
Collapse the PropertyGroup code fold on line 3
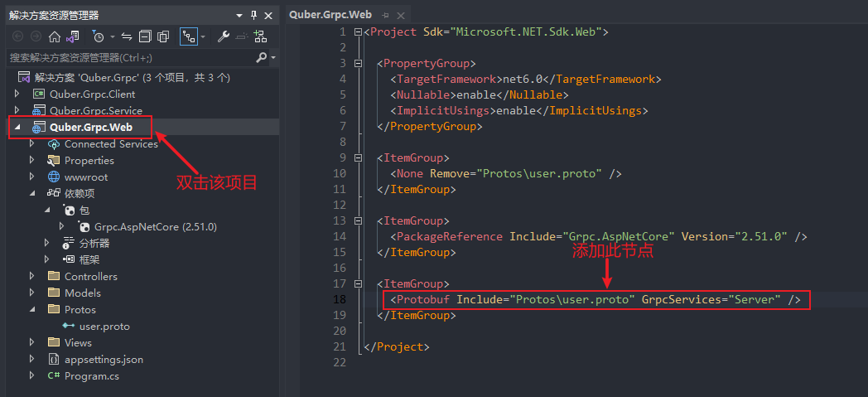pyautogui.click(x=358, y=63)
